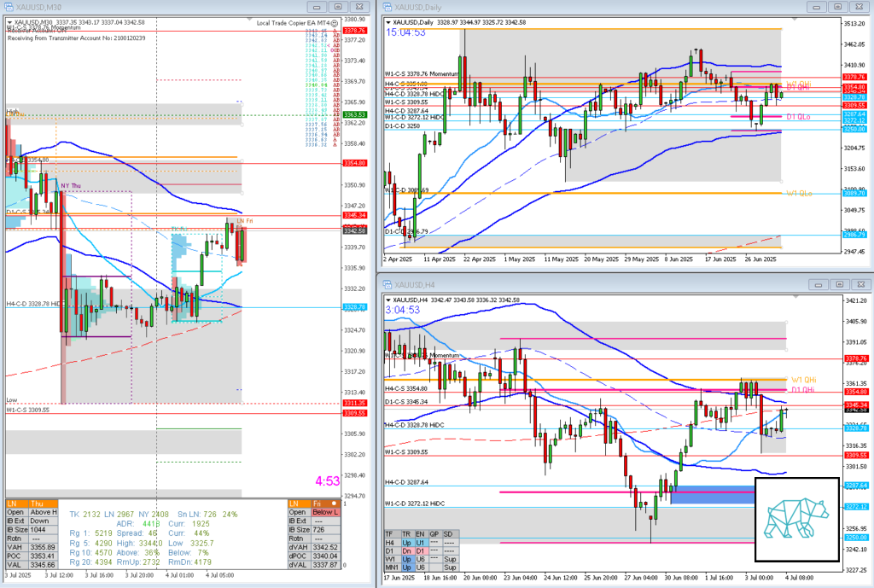Click the Expert Advisor smiley face icon
Image resolution: width=874 pixels, height=588 pixels.
[335, 23]
